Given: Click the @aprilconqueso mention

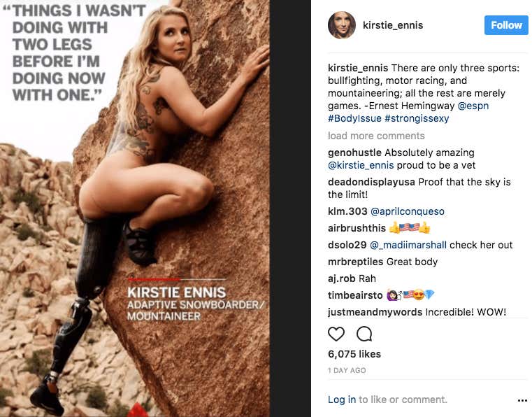Looking at the screenshot, I should 408,211.
